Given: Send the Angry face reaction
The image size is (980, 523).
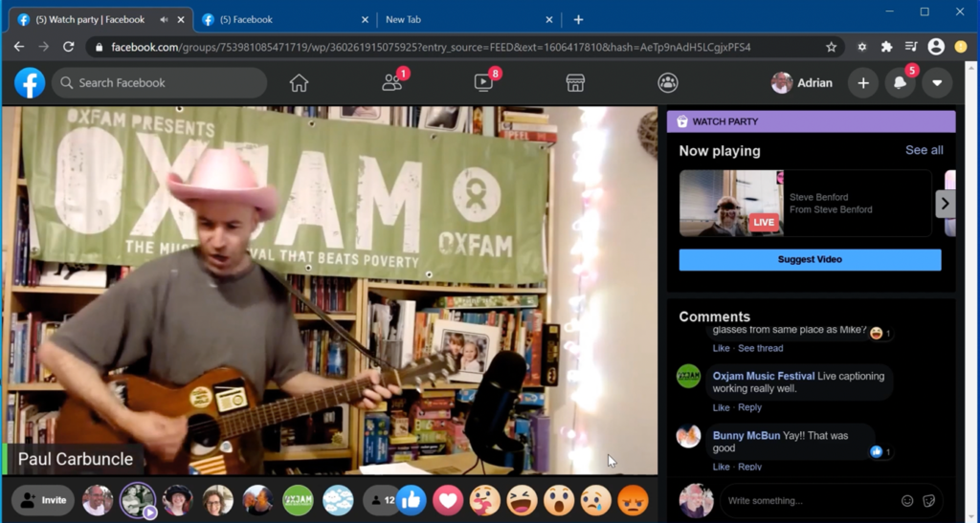Looking at the screenshot, I should [633, 499].
